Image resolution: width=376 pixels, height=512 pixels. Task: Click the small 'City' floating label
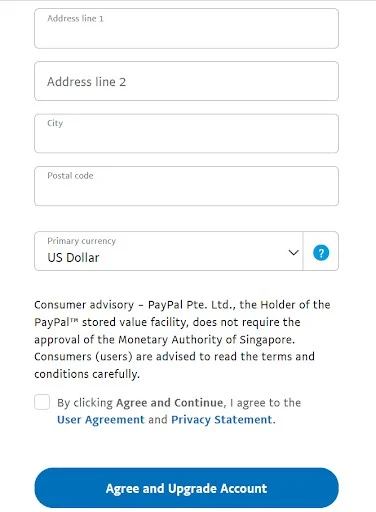[55, 123]
